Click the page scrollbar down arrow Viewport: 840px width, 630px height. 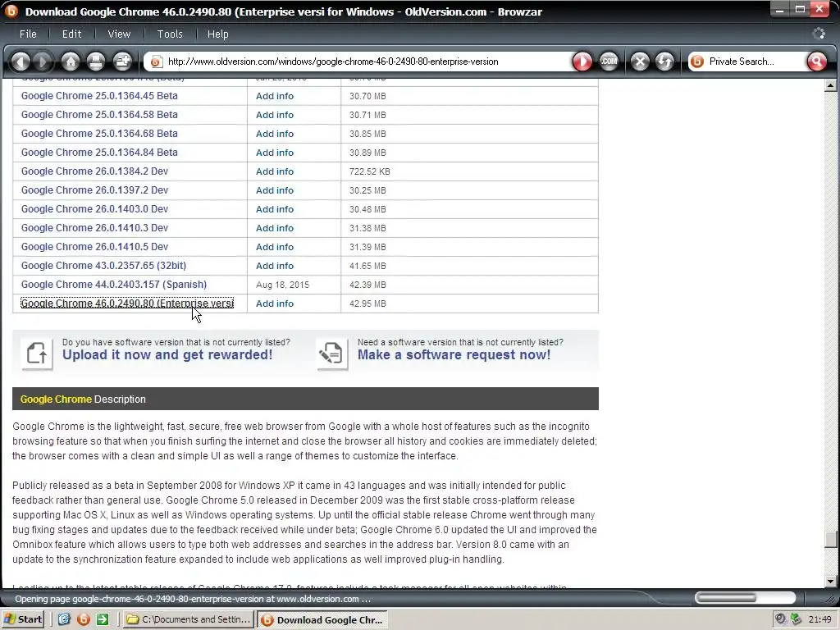[830, 581]
